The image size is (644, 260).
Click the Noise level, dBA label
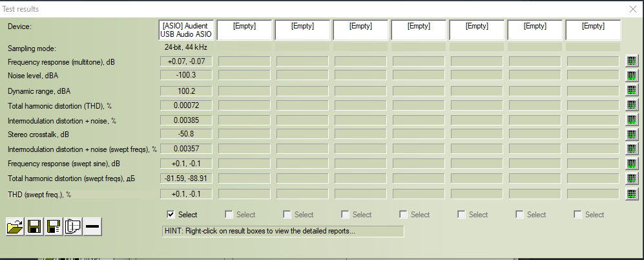[33, 76]
